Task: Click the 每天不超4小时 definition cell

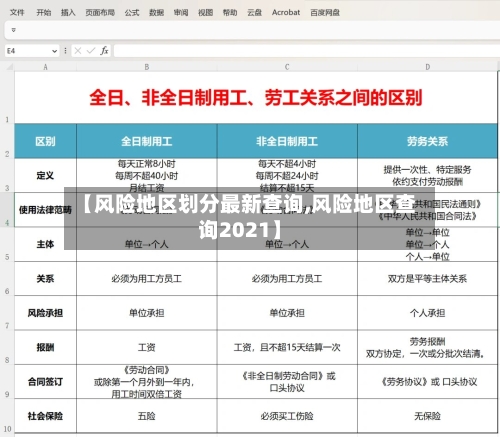Action: pos(287,175)
